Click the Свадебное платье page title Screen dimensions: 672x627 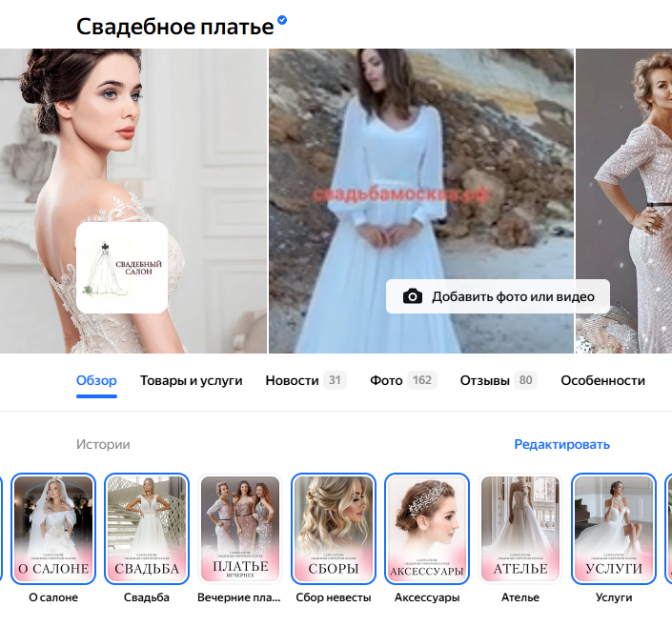(174, 27)
